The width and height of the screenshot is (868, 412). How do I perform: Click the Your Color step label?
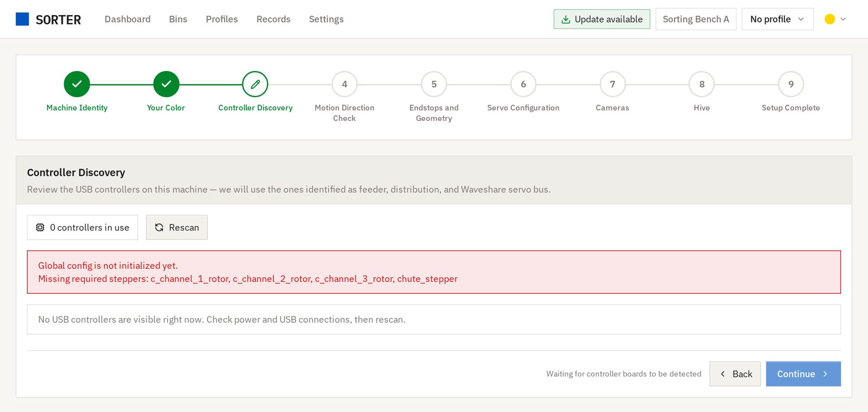(166, 108)
